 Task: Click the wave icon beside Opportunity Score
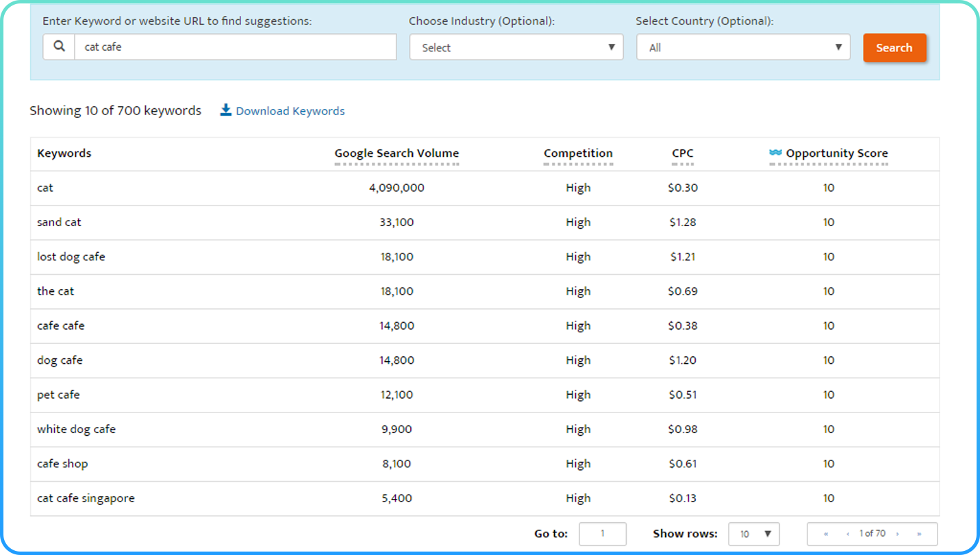pyautogui.click(x=775, y=153)
